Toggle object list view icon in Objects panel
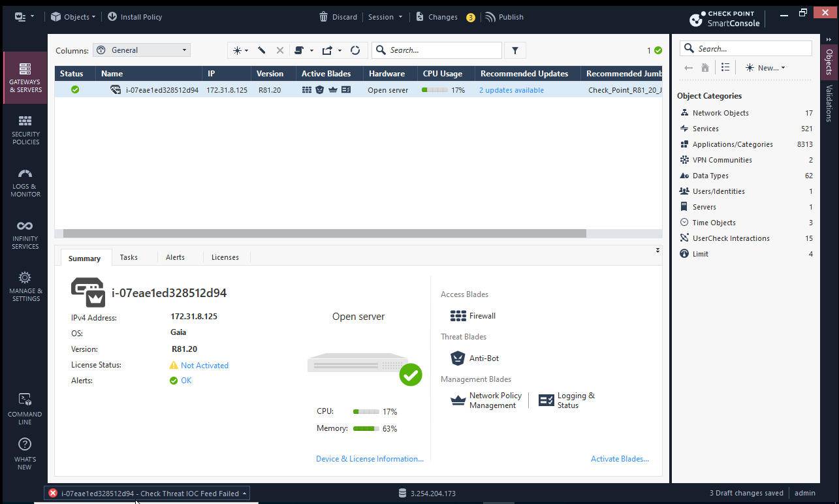The height and width of the screenshot is (504, 839). point(725,67)
